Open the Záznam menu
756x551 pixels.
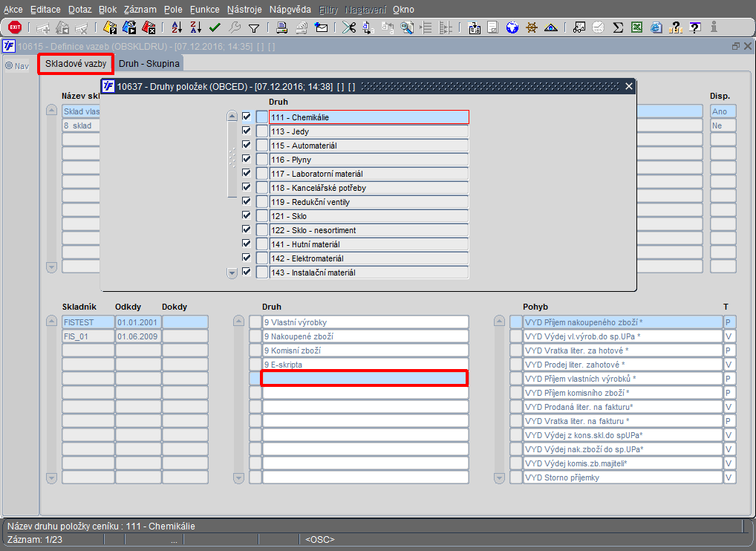[140, 10]
